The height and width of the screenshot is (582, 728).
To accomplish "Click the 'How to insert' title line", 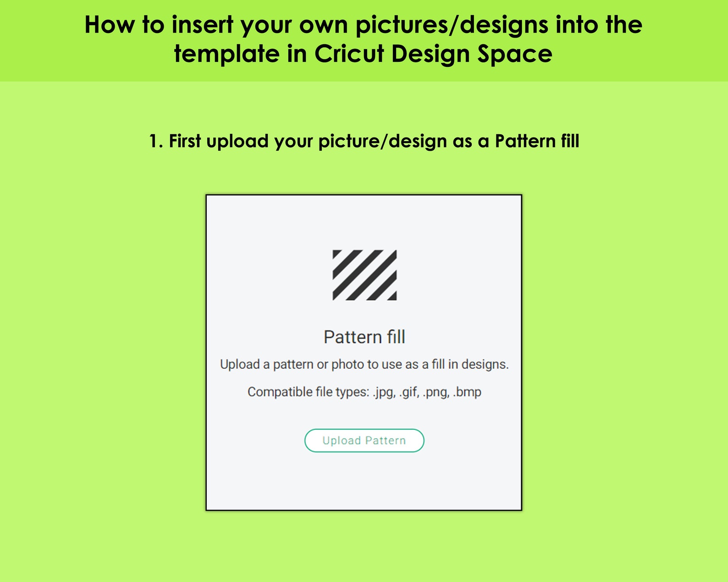I will coord(364,24).
